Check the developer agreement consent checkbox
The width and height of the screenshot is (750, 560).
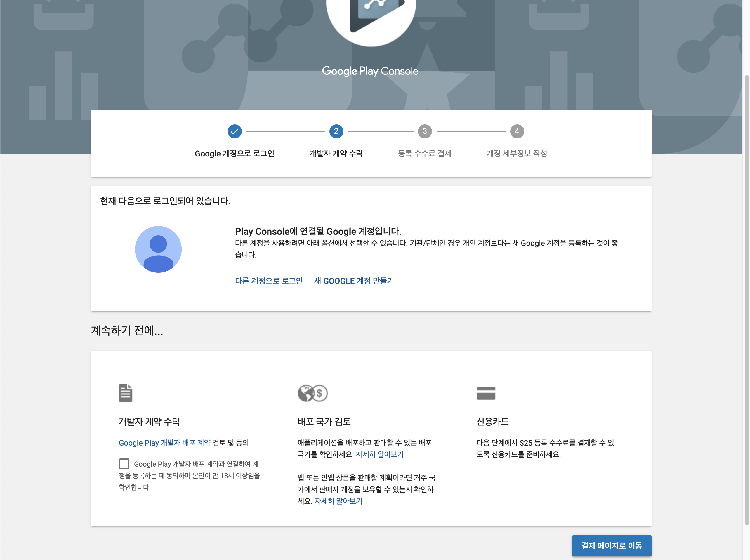[124, 463]
